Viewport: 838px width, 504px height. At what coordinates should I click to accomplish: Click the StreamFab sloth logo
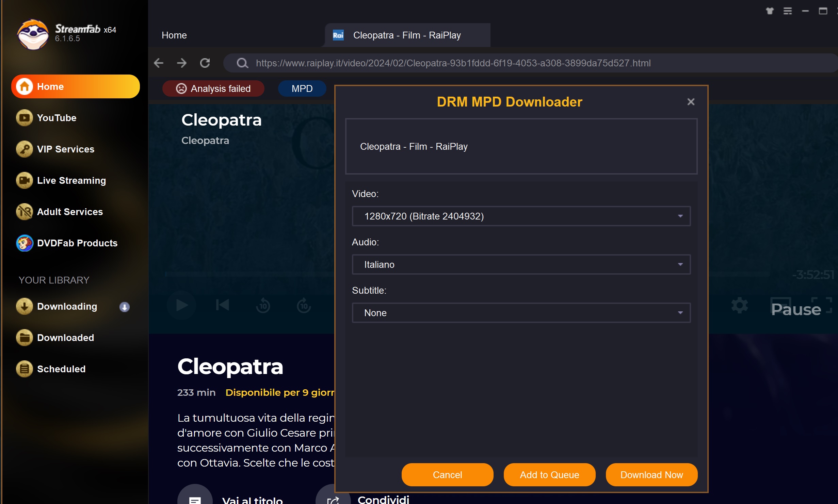33,34
